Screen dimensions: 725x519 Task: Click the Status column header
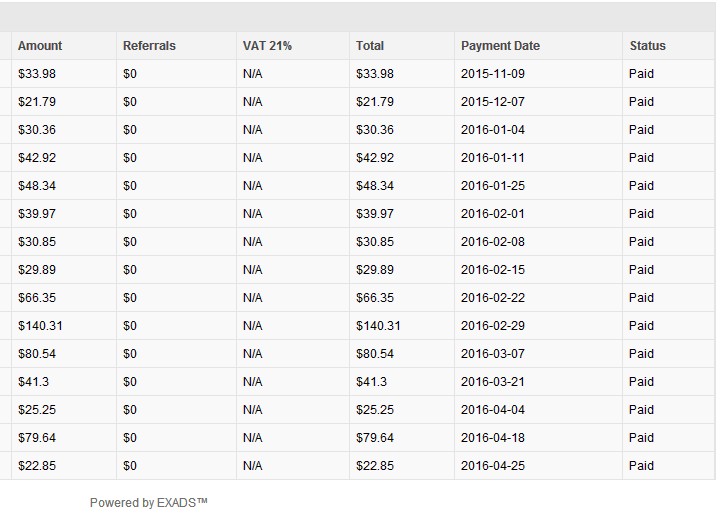point(647,46)
